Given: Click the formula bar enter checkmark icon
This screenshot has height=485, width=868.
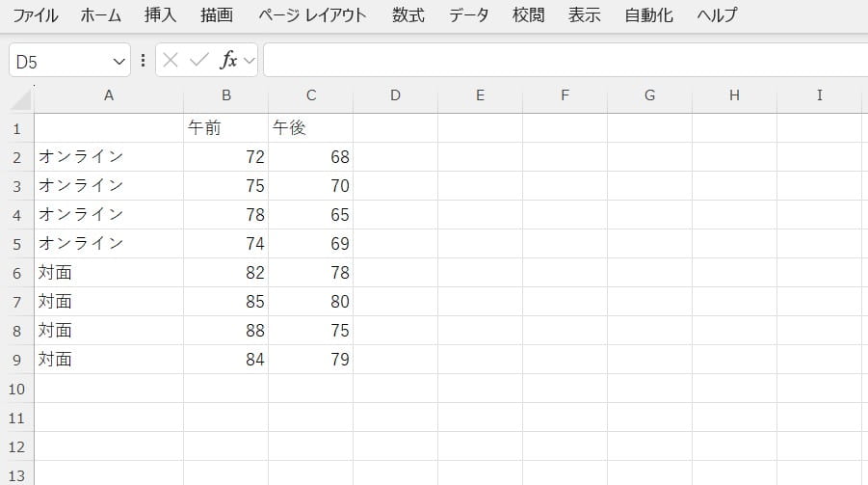Looking at the screenshot, I should pyautogui.click(x=199, y=61).
